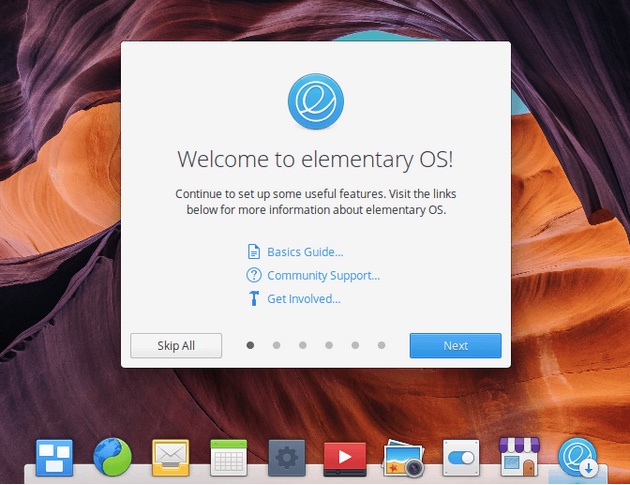Jump to the third page indicator dot
Screen dimensions: 630x485
[303, 345]
